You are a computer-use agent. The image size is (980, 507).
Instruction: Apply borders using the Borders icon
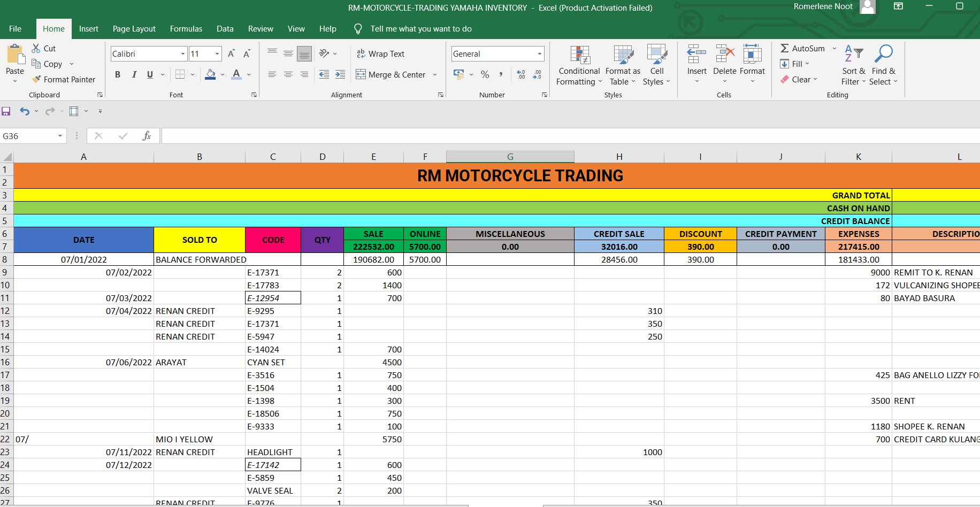[x=180, y=74]
